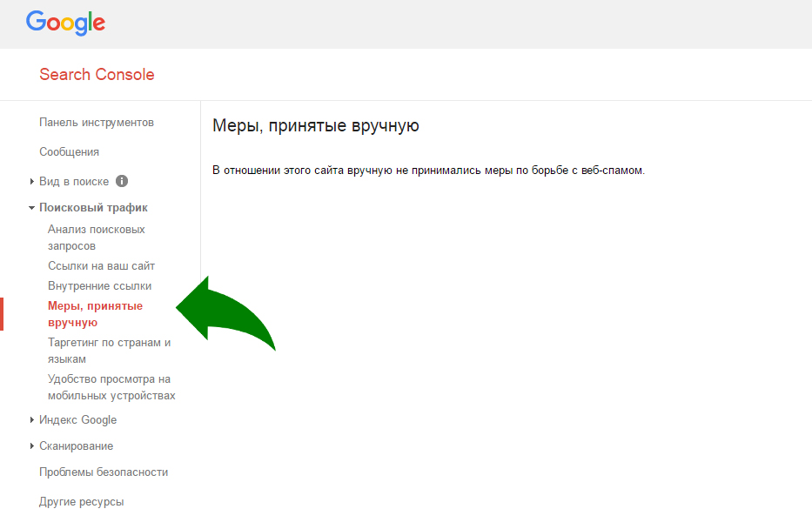This screenshot has width=812, height=529.
Task: Open Таргетинг по странам и языкам
Action: click(109, 350)
